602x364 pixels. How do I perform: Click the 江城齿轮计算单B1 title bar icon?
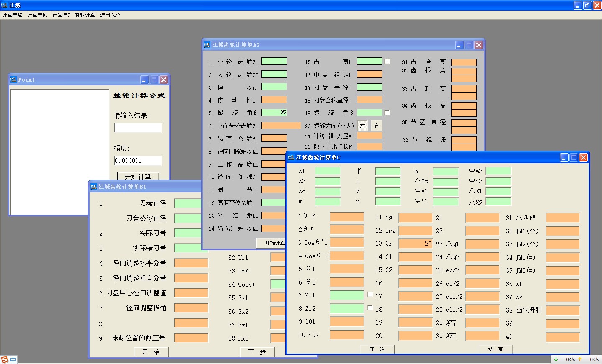click(94, 187)
